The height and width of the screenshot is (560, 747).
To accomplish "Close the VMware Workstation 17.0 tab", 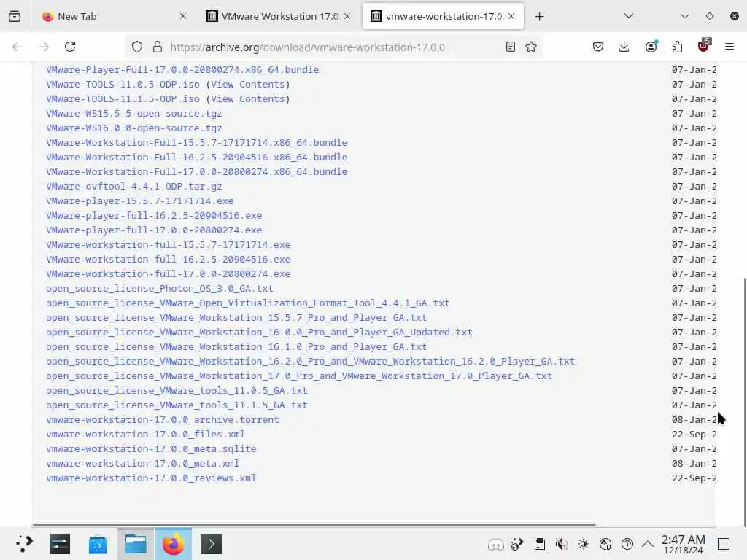I will click(x=347, y=16).
